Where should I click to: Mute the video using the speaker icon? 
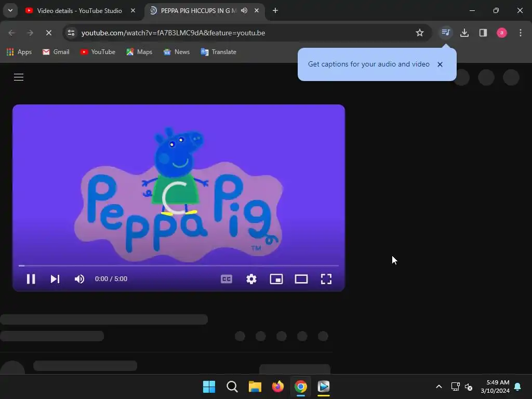click(x=79, y=279)
